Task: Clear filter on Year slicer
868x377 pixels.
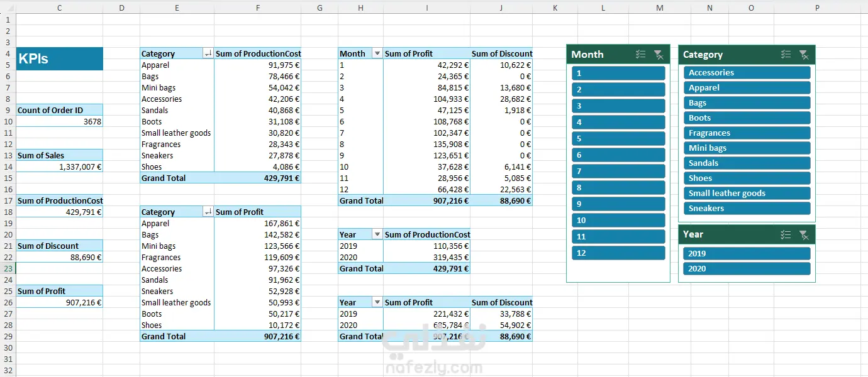Action: [x=804, y=234]
